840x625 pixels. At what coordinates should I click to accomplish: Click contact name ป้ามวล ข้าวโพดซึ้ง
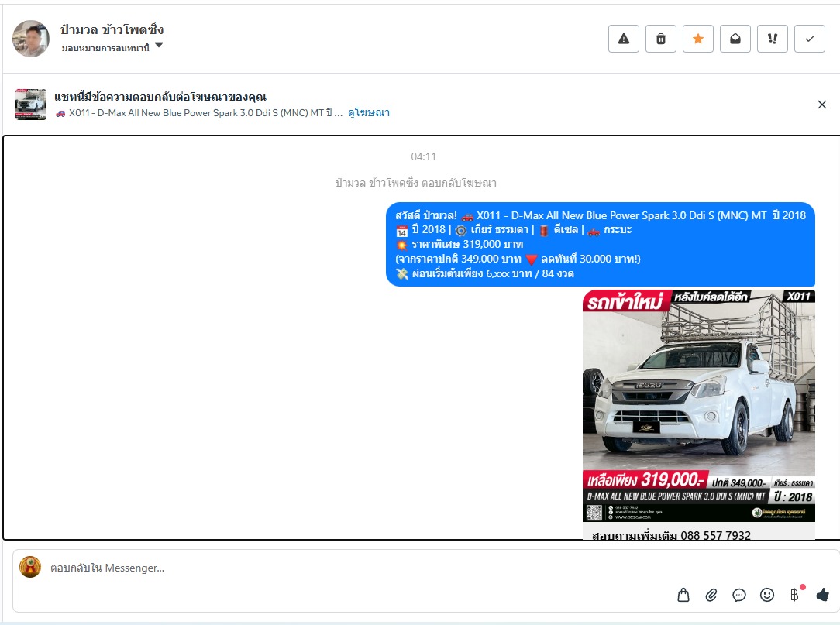112,29
